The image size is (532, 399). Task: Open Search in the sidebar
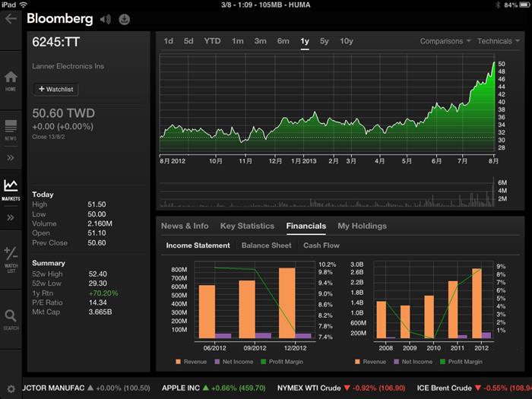[x=11, y=320]
